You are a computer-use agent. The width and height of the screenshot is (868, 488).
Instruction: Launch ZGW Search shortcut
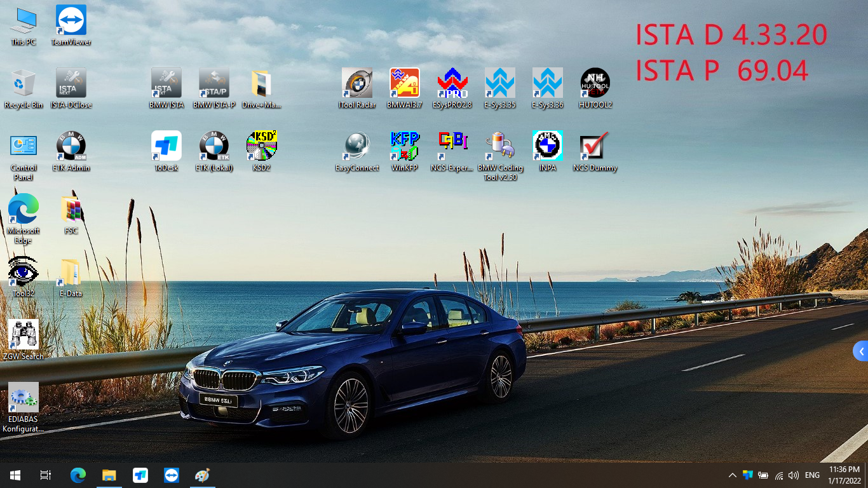[x=24, y=340]
